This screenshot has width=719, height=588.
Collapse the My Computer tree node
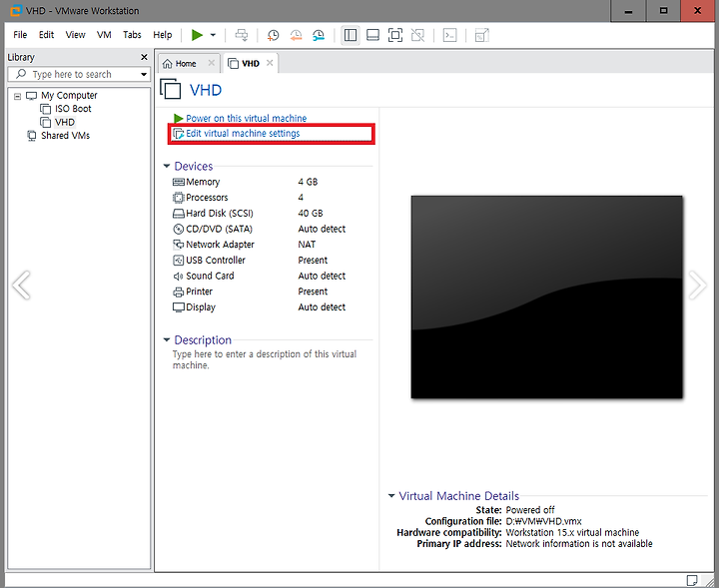point(17,96)
